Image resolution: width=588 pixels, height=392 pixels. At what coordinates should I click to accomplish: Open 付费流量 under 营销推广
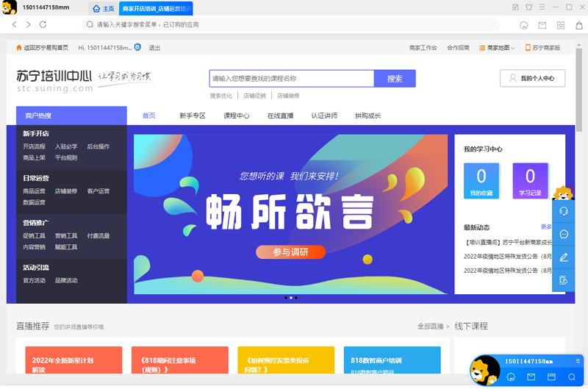point(98,235)
